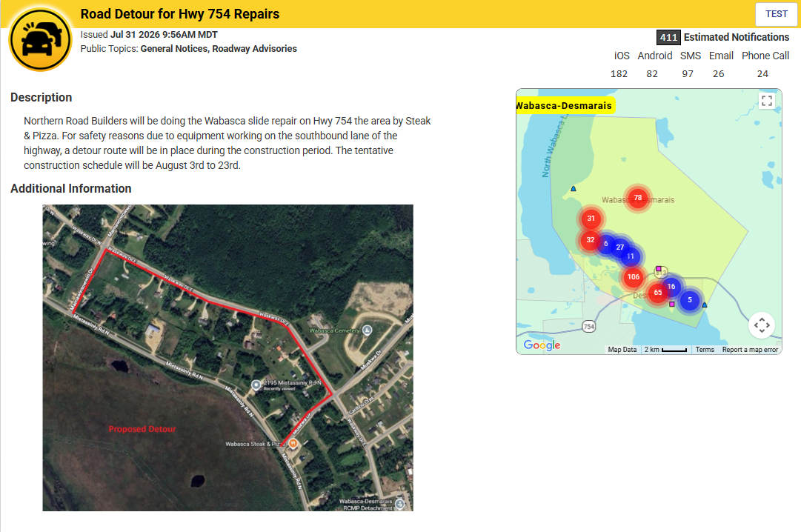Click the Proposed Detour red label in image
The image size is (801, 532).
point(142,429)
